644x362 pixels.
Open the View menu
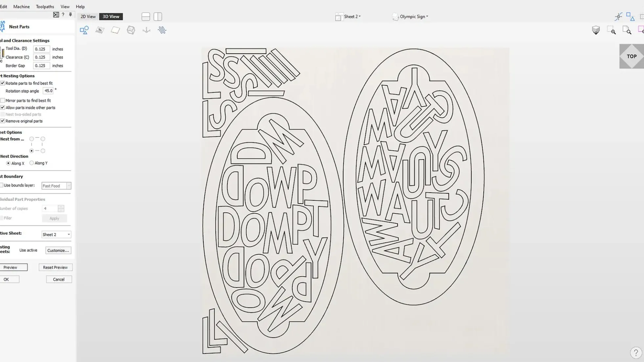(x=65, y=7)
